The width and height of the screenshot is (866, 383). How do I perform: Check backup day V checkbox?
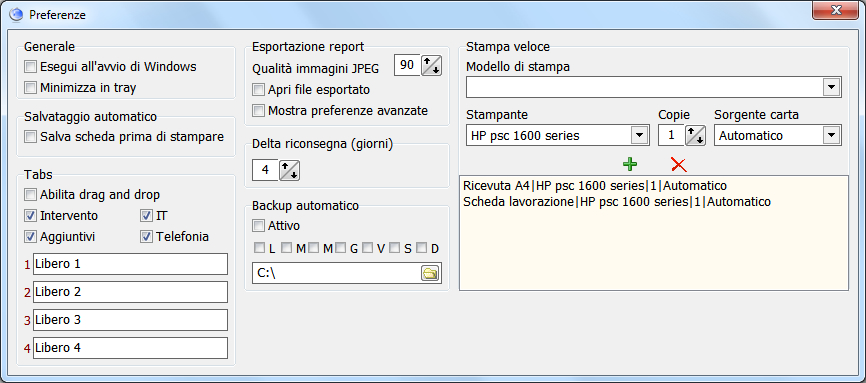367,248
